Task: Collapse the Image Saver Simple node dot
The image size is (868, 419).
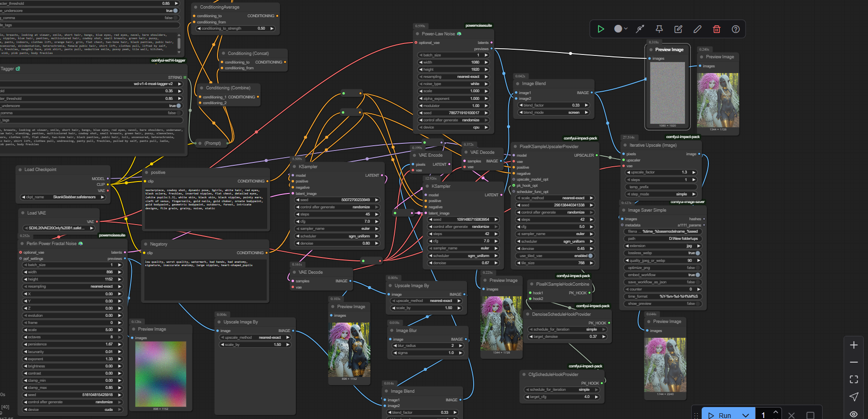Action: pos(623,210)
